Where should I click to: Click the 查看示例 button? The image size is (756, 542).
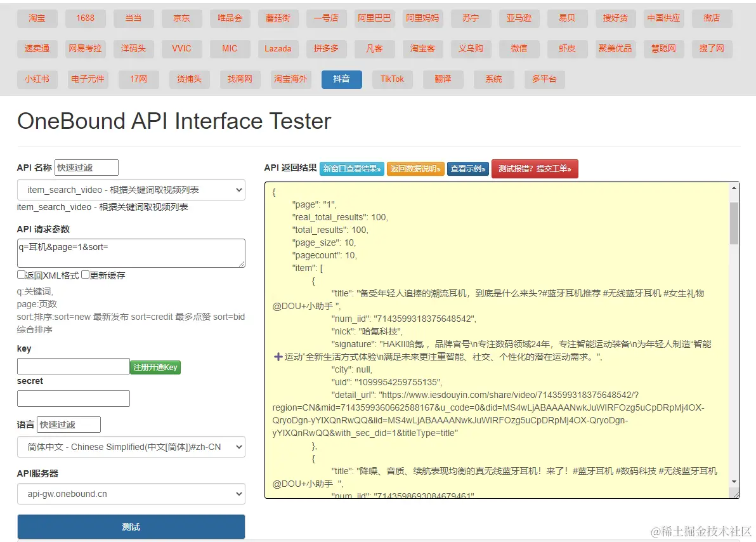pyautogui.click(x=468, y=169)
